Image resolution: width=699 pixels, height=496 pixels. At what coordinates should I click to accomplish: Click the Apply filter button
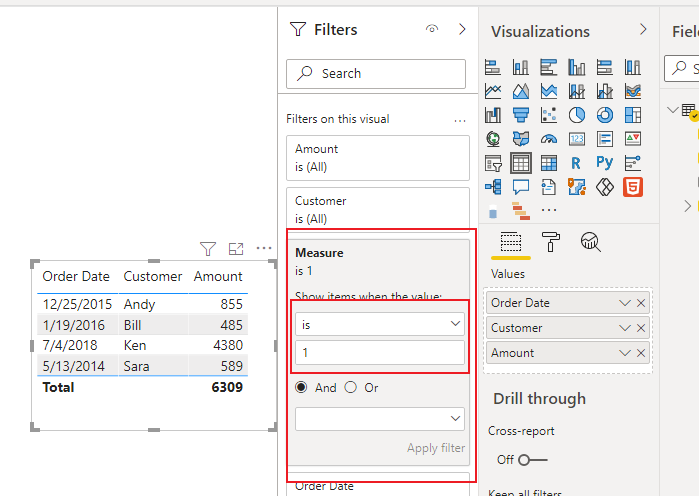(436, 448)
